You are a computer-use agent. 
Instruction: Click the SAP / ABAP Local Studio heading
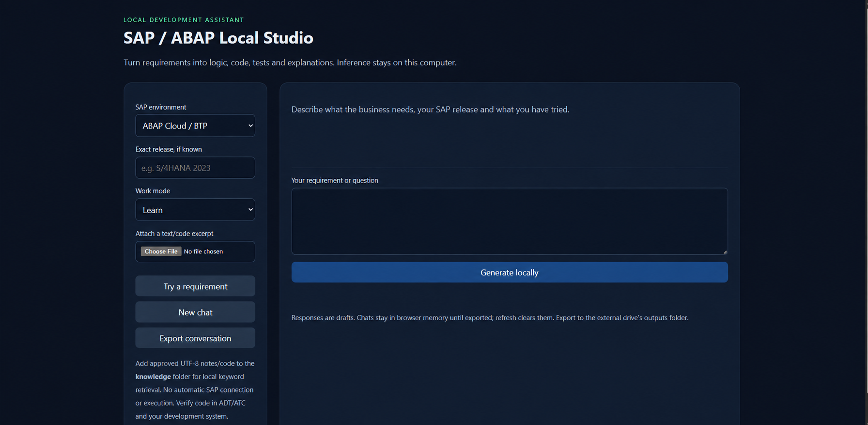tap(218, 38)
